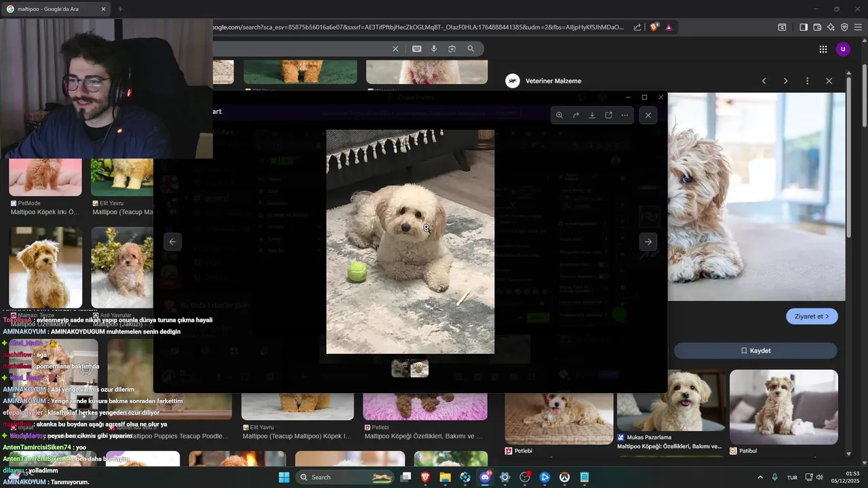
Task: Open a new browser tab
Action: coord(120,9)
